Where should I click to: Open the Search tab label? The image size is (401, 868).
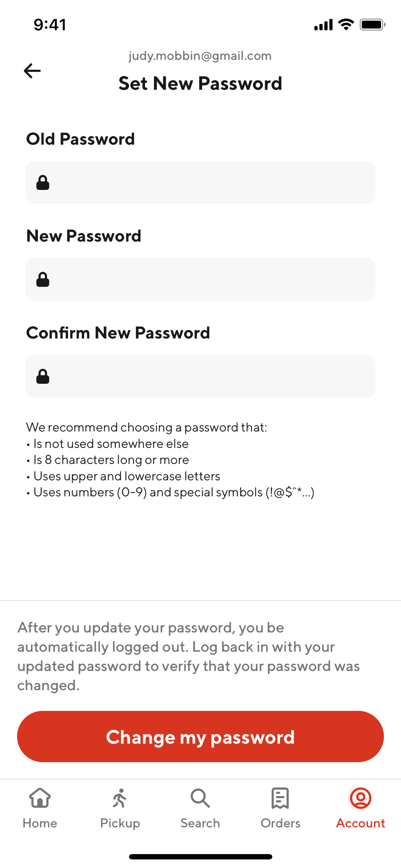200,823
